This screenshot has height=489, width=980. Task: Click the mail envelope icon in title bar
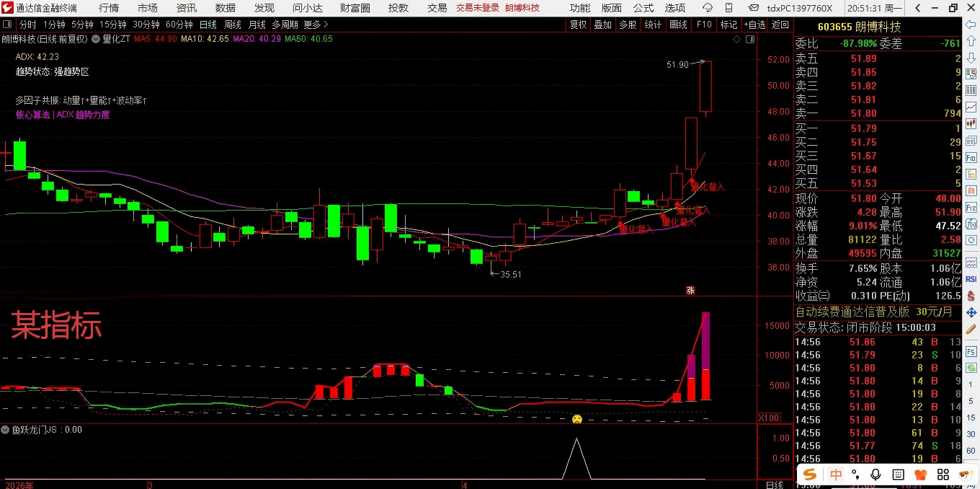pyautogui.click(x=753, y=8)
